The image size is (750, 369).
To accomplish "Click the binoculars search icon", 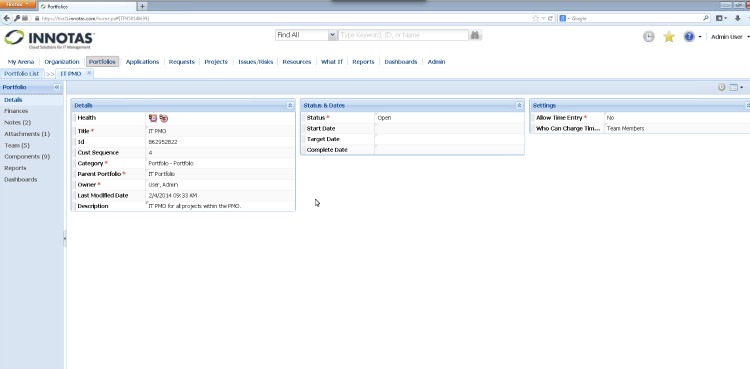I will 475,35.
